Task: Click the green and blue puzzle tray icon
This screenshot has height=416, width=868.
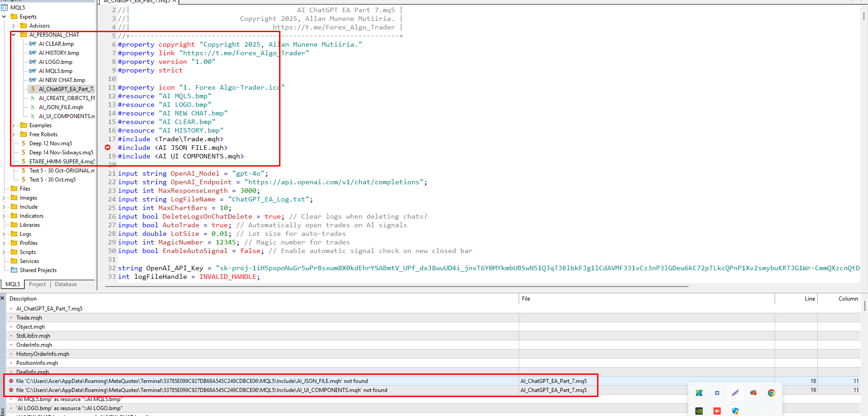Action: [699, 393]
